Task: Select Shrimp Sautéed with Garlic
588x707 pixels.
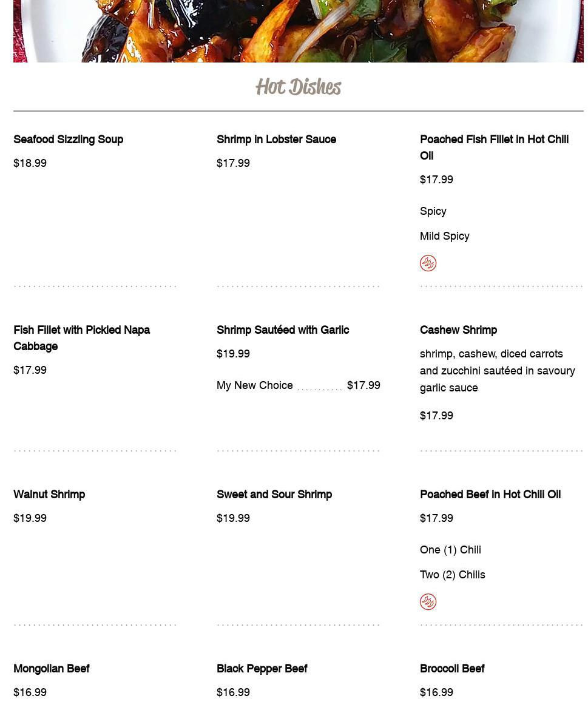Action: (x=283, y=330)
